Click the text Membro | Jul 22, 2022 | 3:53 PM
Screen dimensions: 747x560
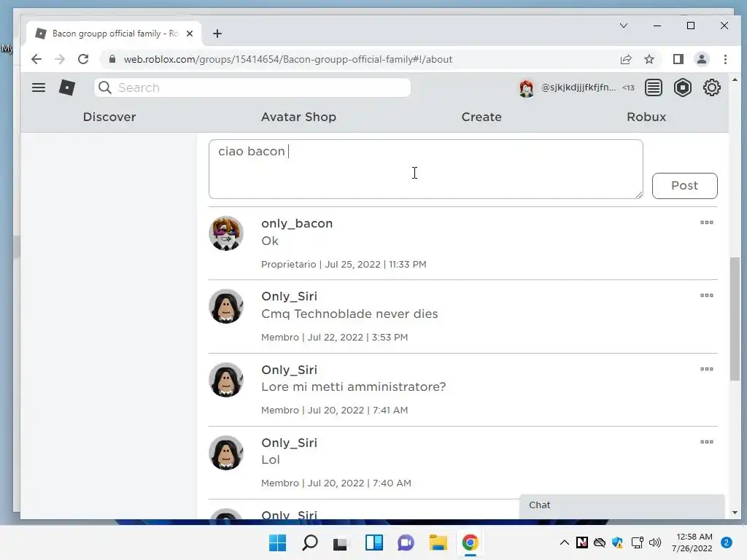point(334,337)
